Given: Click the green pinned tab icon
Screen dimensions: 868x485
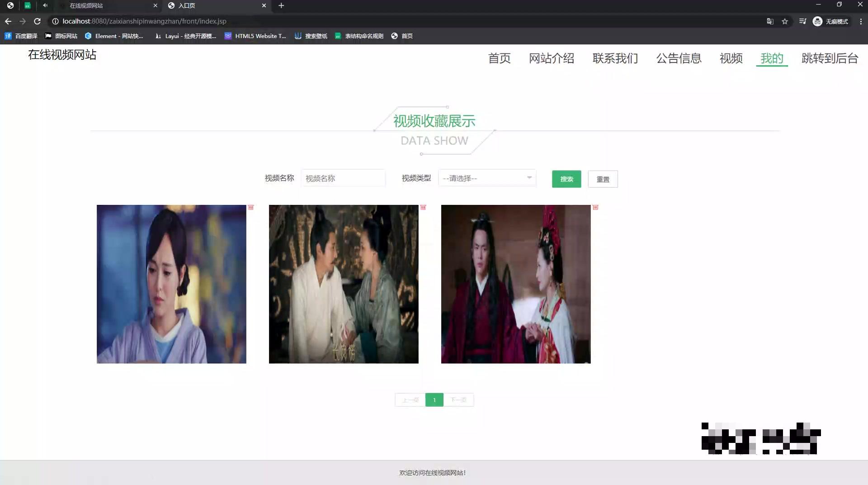Looking at the screenshot, I should pos(28,5).
